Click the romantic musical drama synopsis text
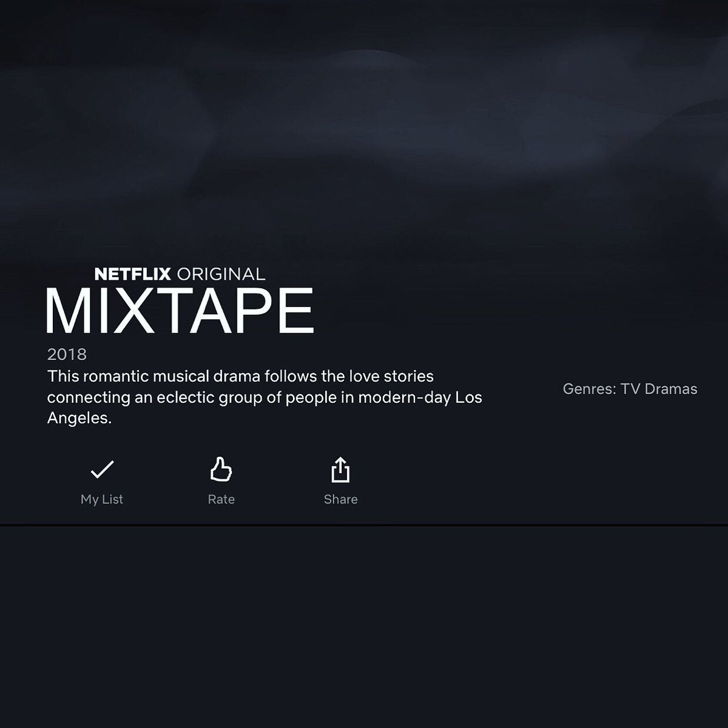The image size is (728, 728). (265, 397)
